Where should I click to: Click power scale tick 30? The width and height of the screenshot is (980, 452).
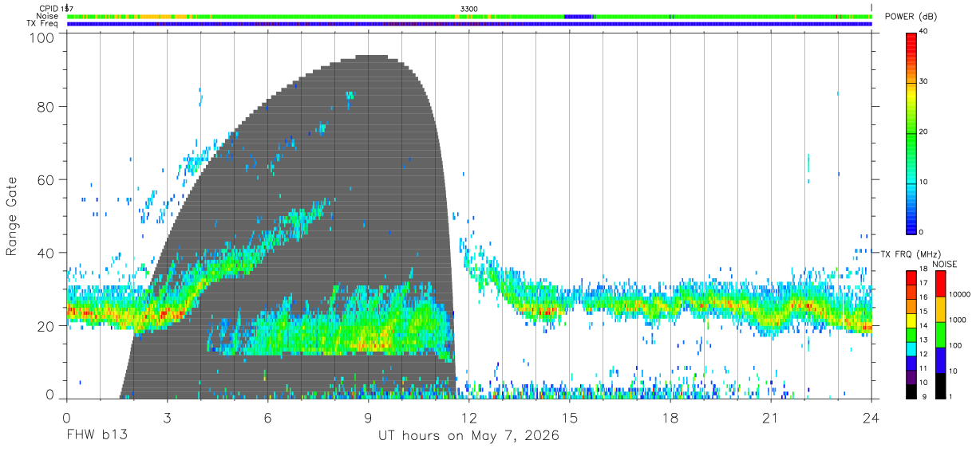pyautogui.click(x=924, y=82)
